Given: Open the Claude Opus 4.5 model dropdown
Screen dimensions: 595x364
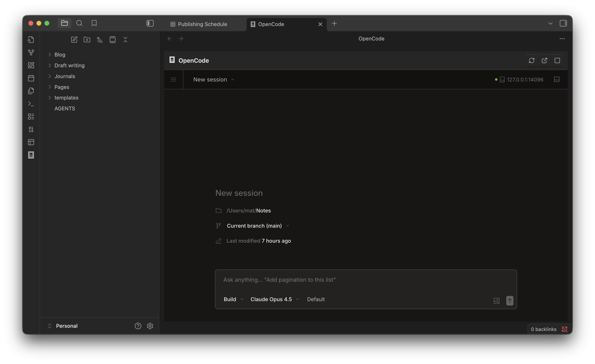Looking at the screenshot, I should pyautogui.click(x=275, y=299).
